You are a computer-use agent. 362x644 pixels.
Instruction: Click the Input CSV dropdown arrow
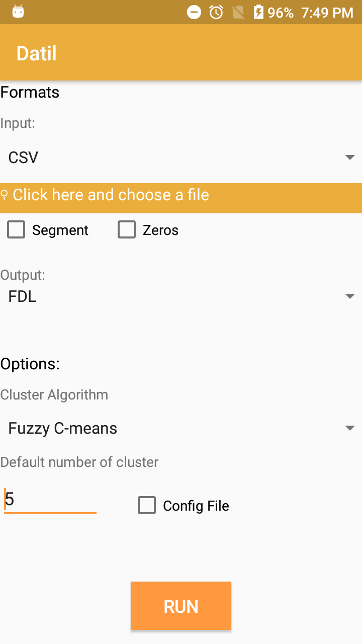pyautogui.click(x=350, y=157)
